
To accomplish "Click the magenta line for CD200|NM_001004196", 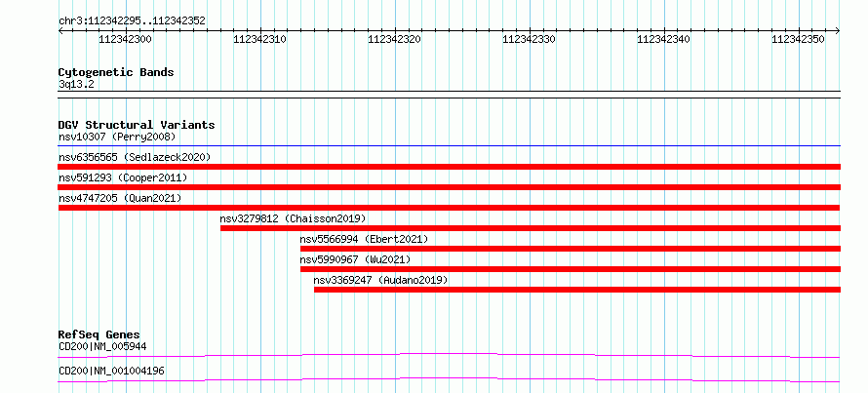I will [450, 379].
